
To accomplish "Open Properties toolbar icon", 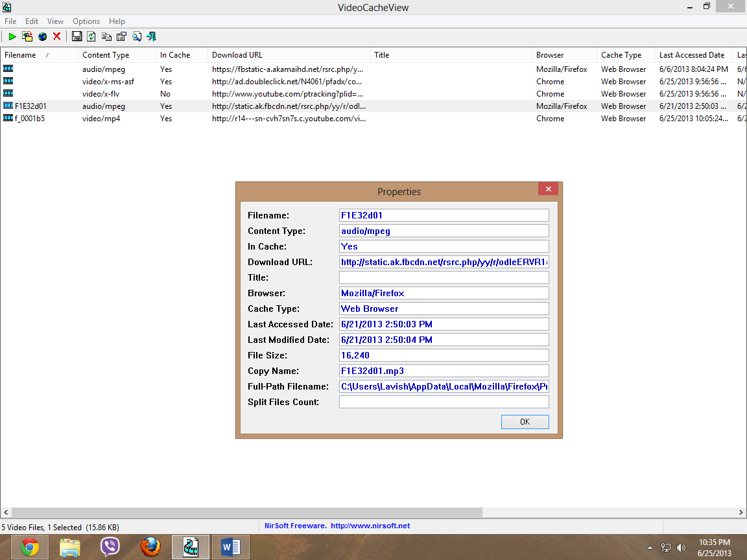I will tap(121, 36).
